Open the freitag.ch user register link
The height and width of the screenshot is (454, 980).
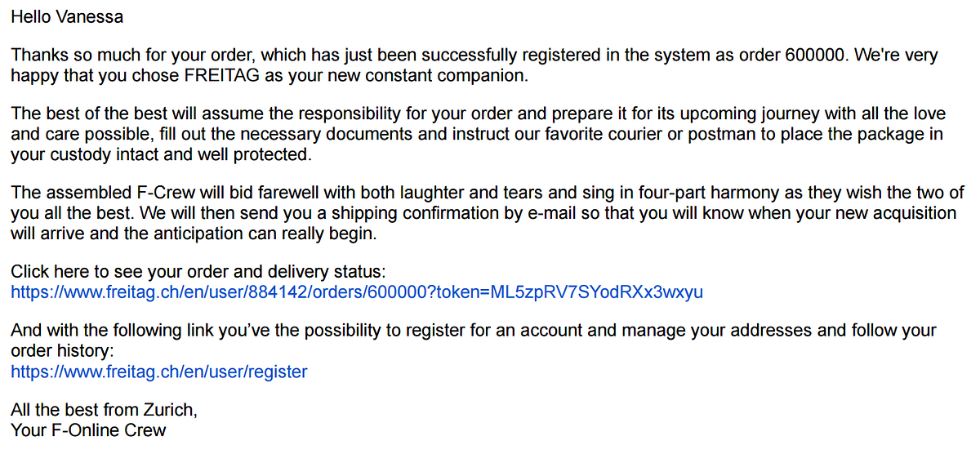(159, 372)
